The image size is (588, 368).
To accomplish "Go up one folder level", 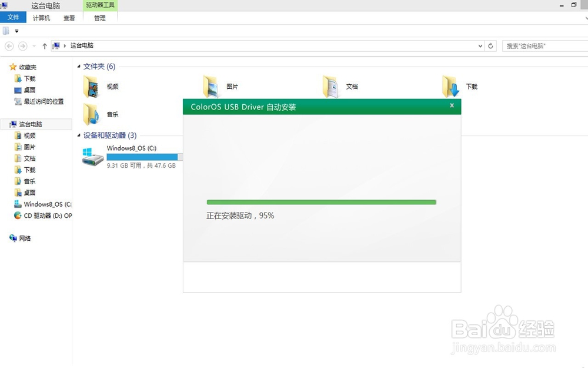I will tap(45, 46).
